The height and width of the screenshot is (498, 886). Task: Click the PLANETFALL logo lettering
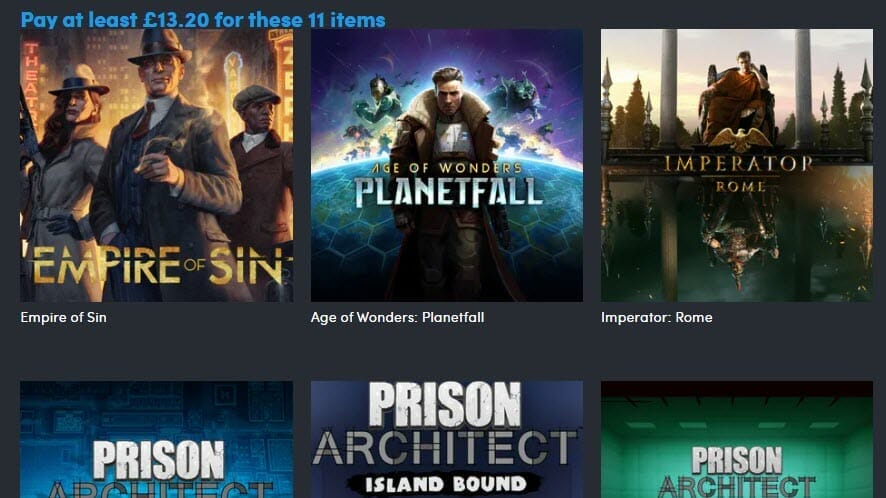pyautogui.click(x=448, y=191)
